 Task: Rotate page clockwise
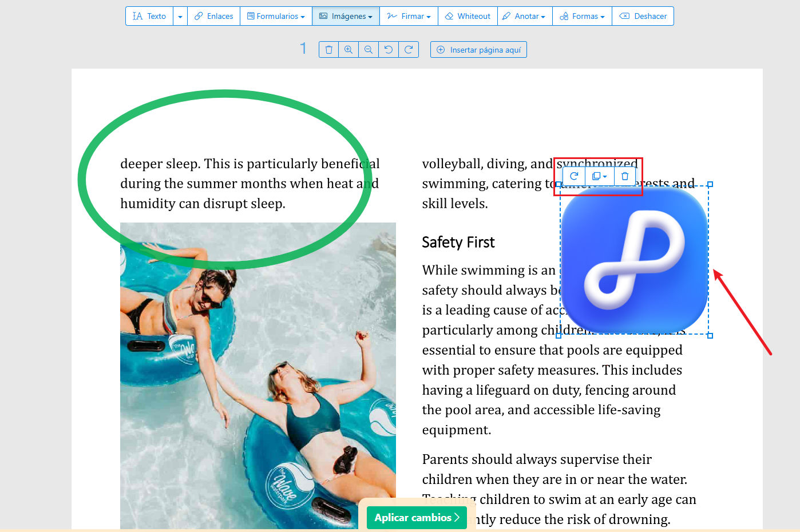[x=409, y=50]
